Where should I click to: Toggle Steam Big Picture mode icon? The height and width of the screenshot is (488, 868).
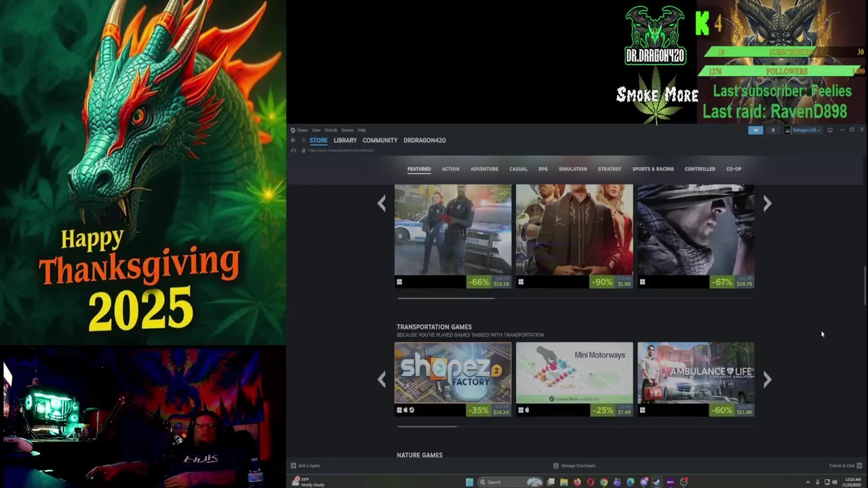click(x=830, y=130)
